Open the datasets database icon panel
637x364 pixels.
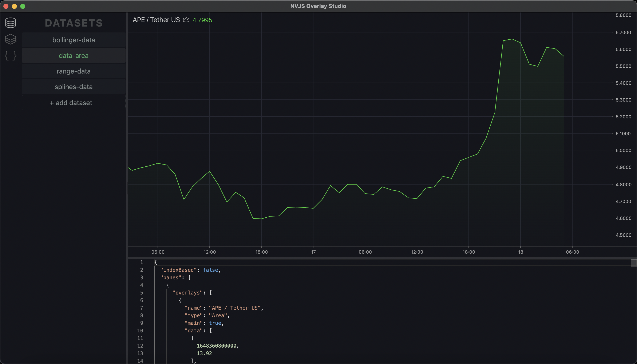click(11, 23)
